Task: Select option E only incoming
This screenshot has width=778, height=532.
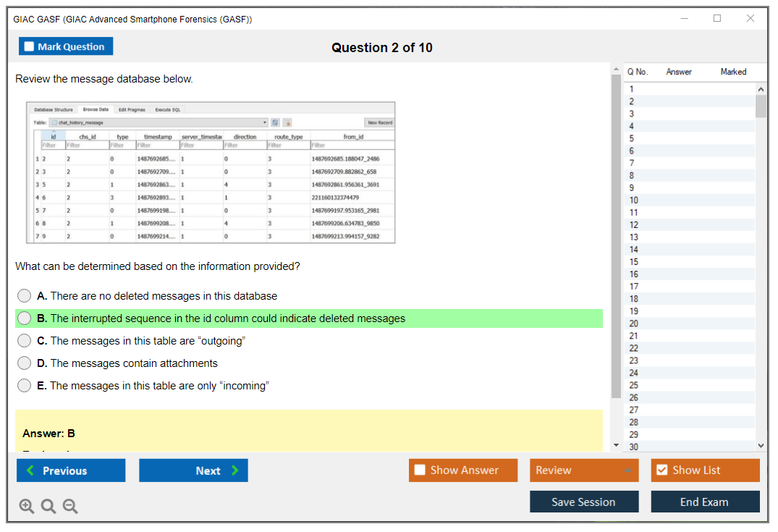Action: coord(25,386)
